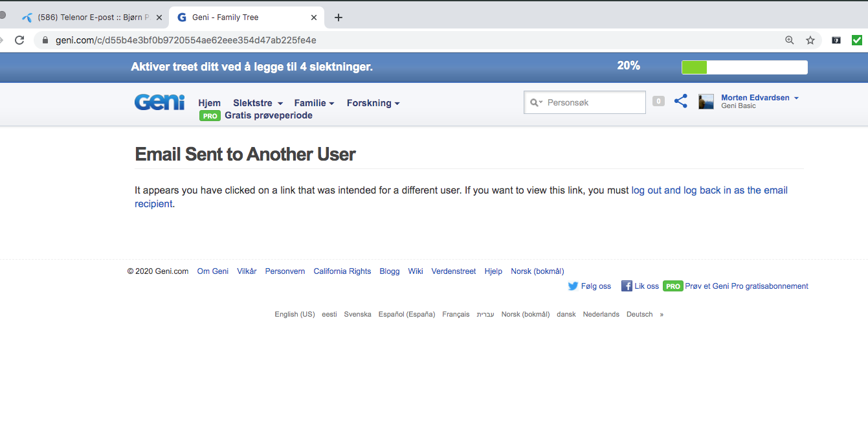Expand the Forskning dropdown menu
Viewport: 868px width, 441px height.
coord(373,103)
